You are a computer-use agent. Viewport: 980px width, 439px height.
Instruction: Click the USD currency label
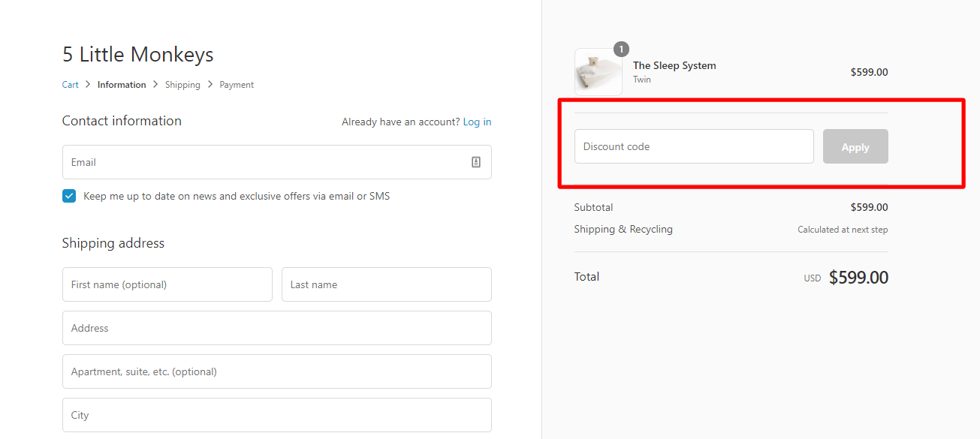pos(813,278)
